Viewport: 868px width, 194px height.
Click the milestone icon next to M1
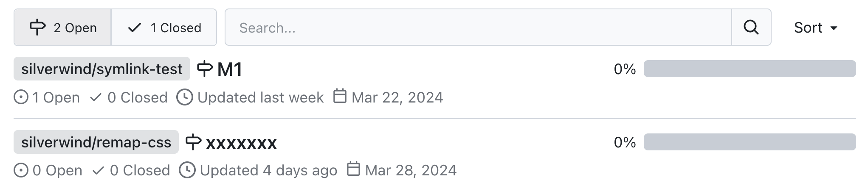(205, 69)
